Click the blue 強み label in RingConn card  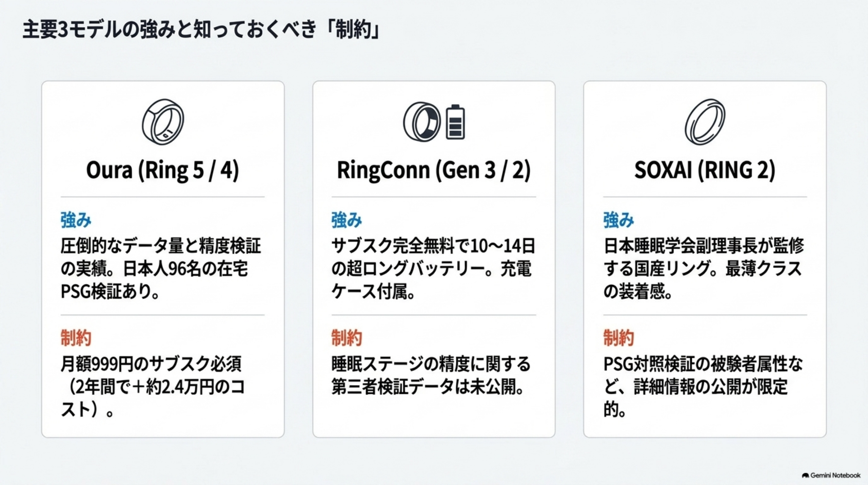pyautogui.click(x=347, y=220)
